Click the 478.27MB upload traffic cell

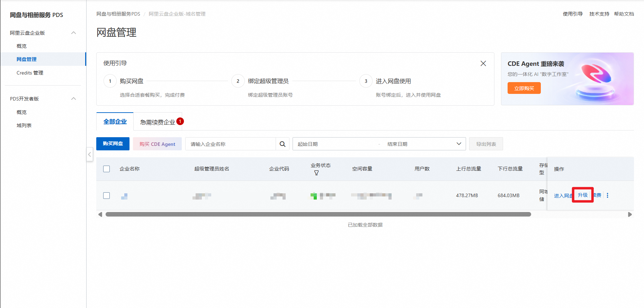point(467,195)
